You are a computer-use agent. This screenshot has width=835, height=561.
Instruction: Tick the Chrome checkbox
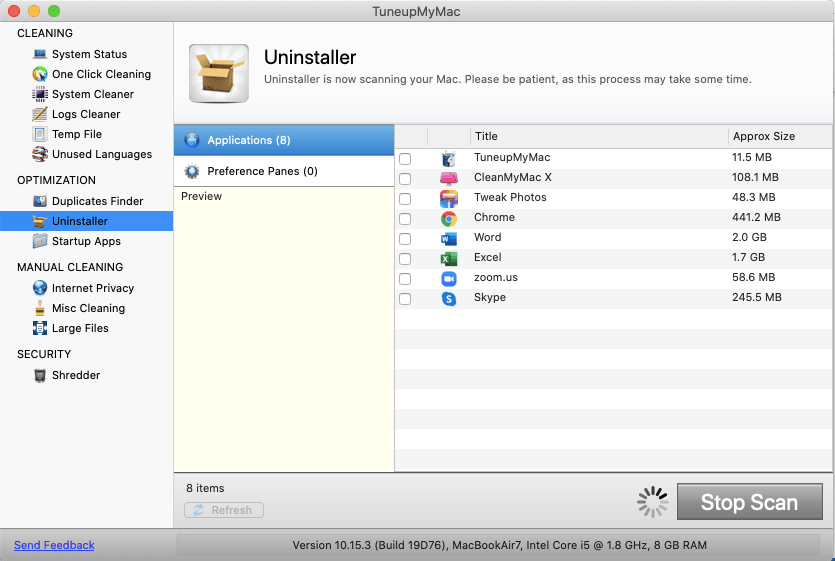tap(405, 219)
